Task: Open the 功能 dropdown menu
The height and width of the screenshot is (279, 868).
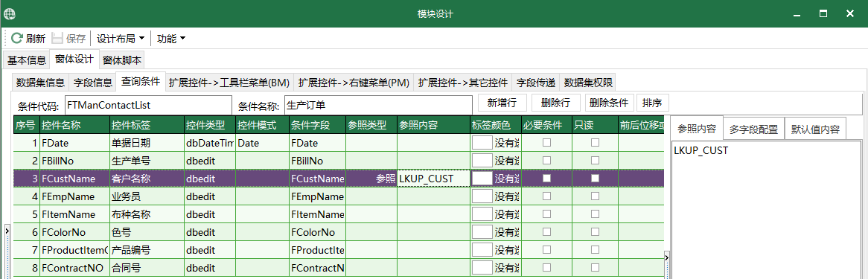Action: (x=171, y=38)
